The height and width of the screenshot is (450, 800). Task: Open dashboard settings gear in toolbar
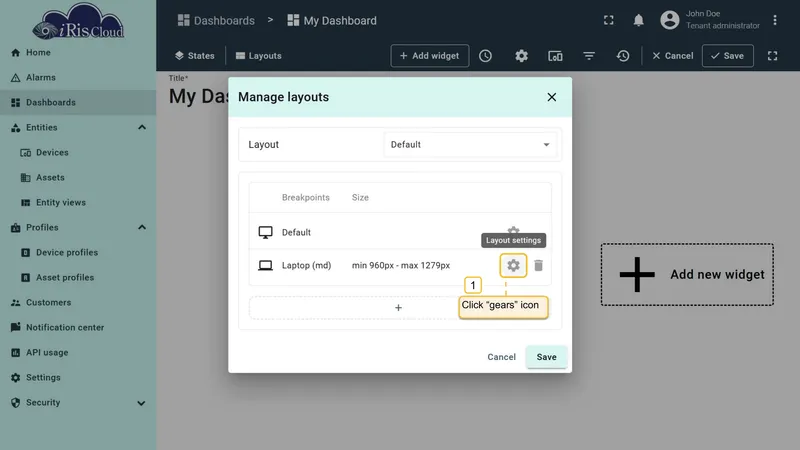[x=521, y=56]
